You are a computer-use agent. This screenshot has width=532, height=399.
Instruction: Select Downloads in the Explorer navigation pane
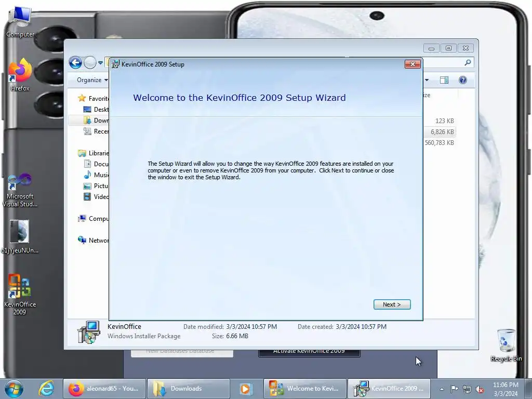(x=96, y=120)
